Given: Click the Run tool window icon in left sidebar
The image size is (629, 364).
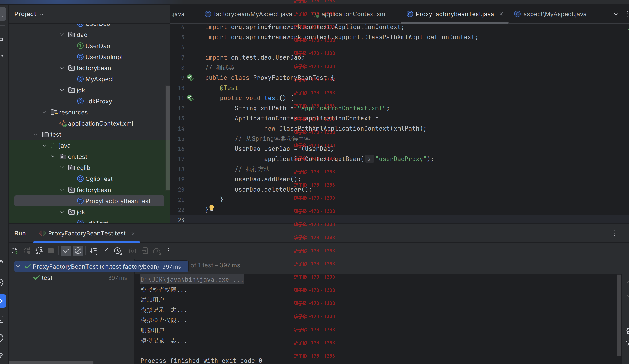Looking at the screenshot, I should 2,301.
